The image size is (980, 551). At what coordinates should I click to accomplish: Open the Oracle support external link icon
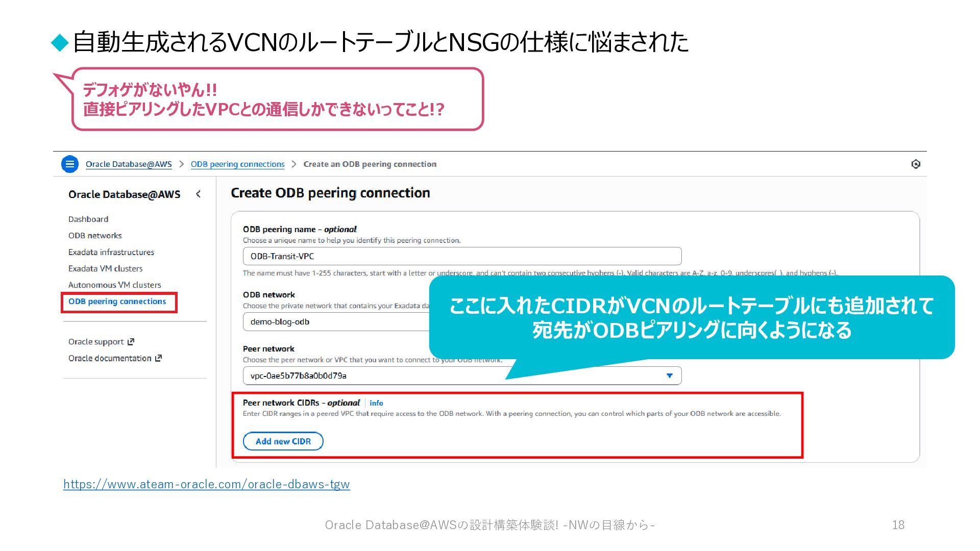click(131, 342)
